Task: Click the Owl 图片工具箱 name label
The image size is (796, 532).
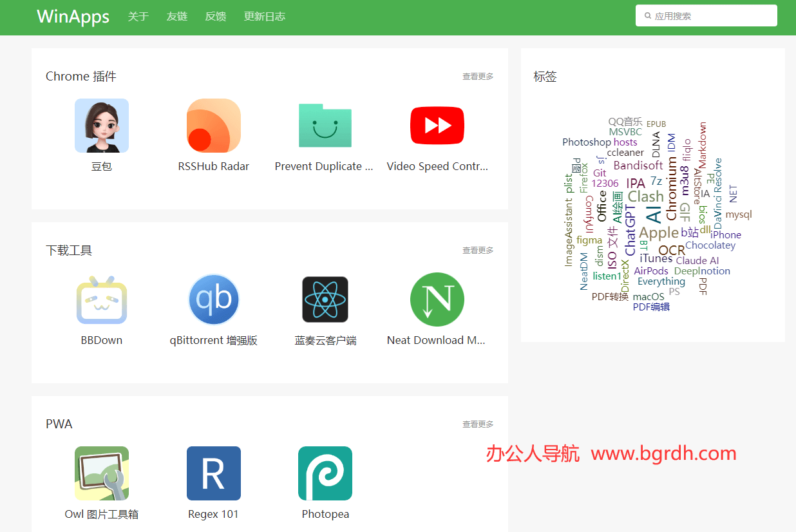Action: point(102,514)
